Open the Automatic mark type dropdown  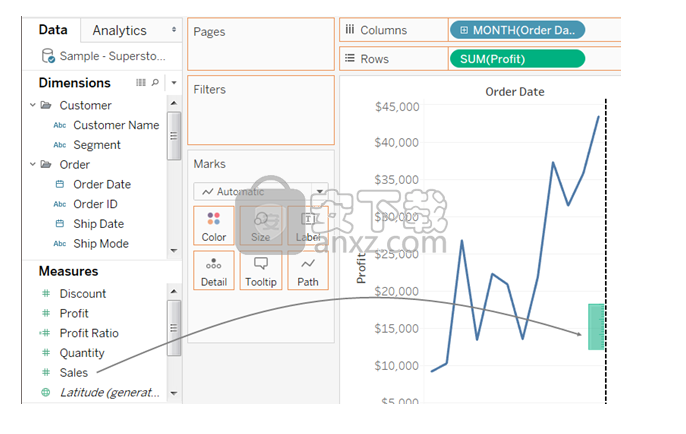(x=261, y=191)
